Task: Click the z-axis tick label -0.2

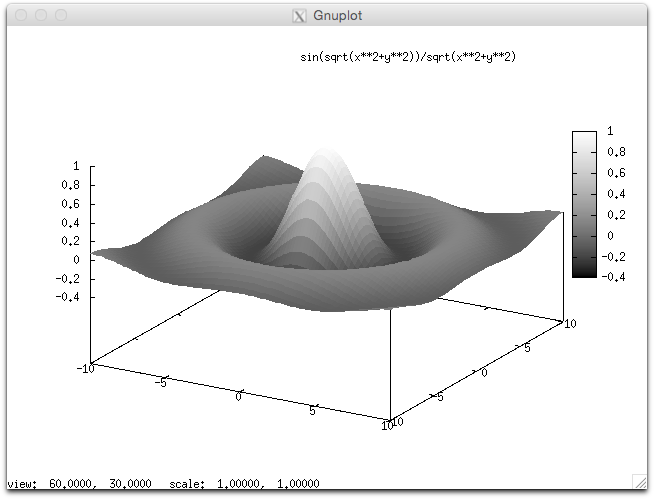Action: (x=67, y=278)
